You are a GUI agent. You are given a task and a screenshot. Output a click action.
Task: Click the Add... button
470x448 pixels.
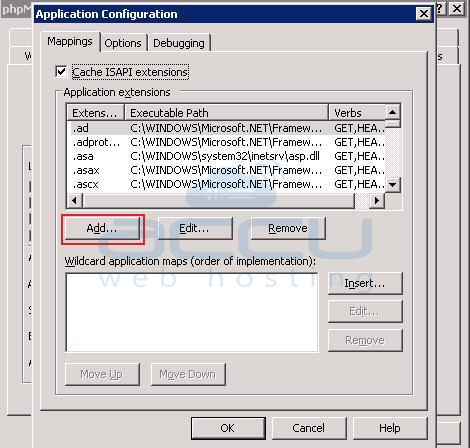point(102,229)
